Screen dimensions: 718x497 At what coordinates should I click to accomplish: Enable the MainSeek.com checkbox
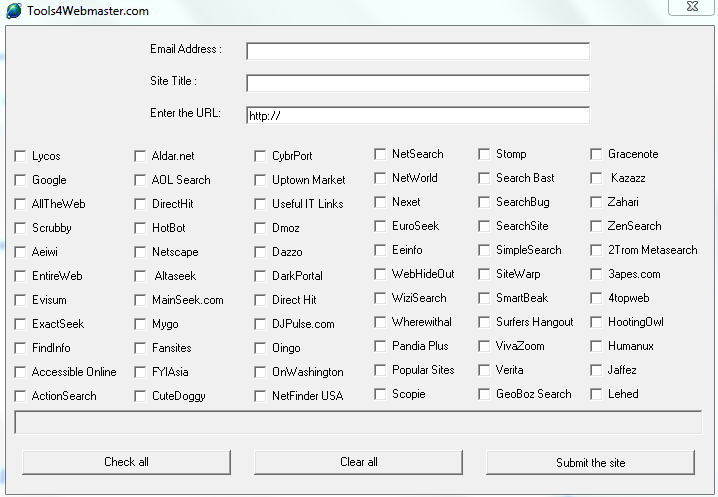pos(140,300)
